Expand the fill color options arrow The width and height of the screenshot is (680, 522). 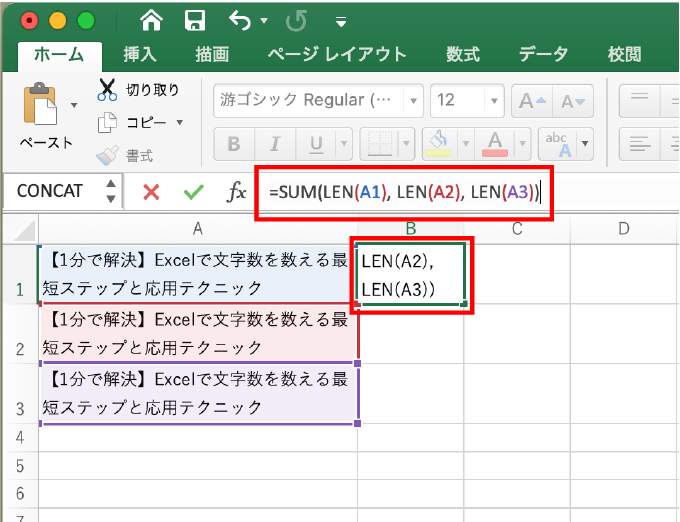pyautogui.click(x=465, y=143)
